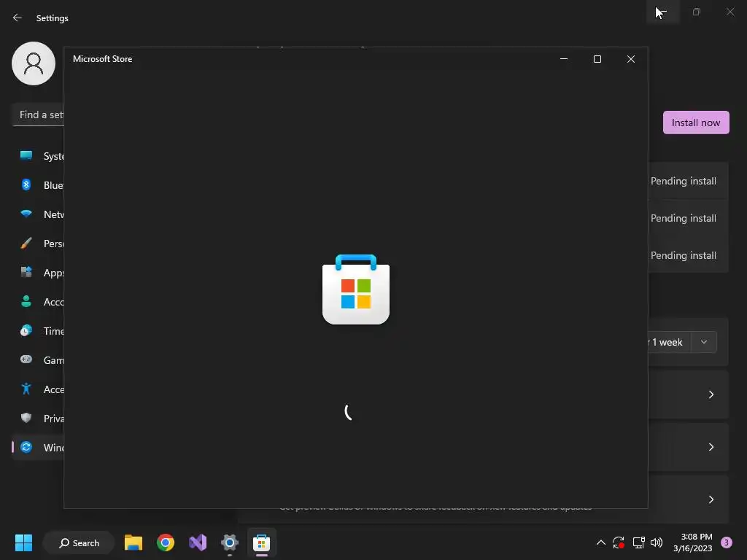Maximize the Microsoft Store window
Viewport: 747px width, 560px height.
click(x=597, y=59)
